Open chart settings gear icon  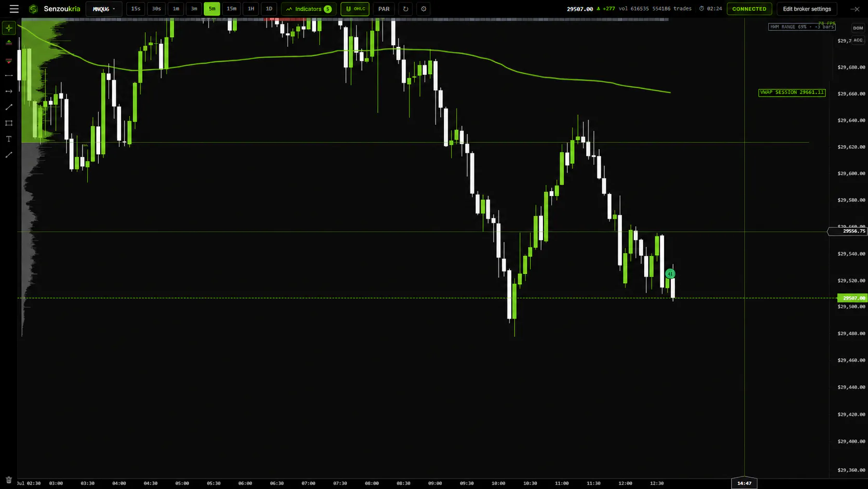424,9
